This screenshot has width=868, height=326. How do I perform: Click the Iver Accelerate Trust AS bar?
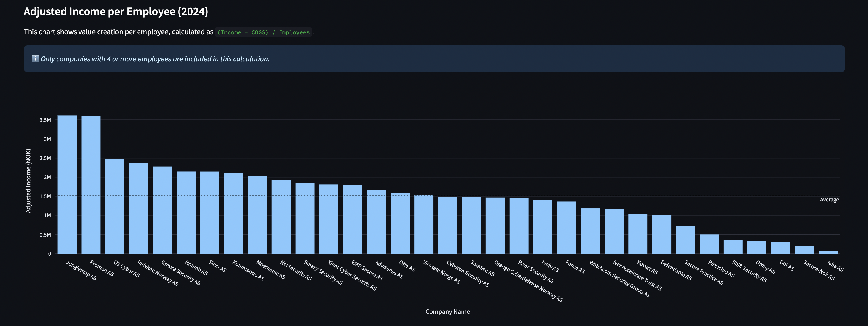(614, 232)
